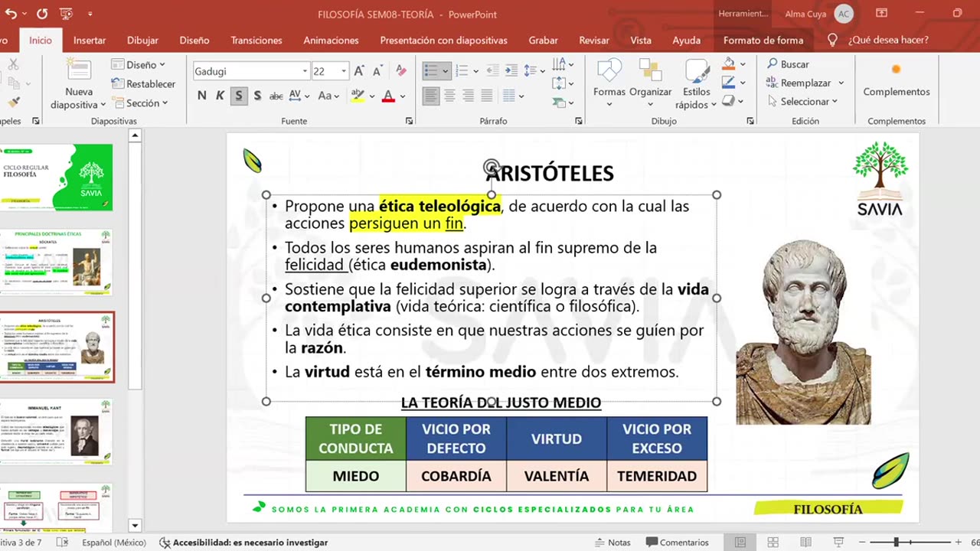Adjust the zoom slider in the status bar
The height and width of the screenshot is (551, 980).
(896, 543)
